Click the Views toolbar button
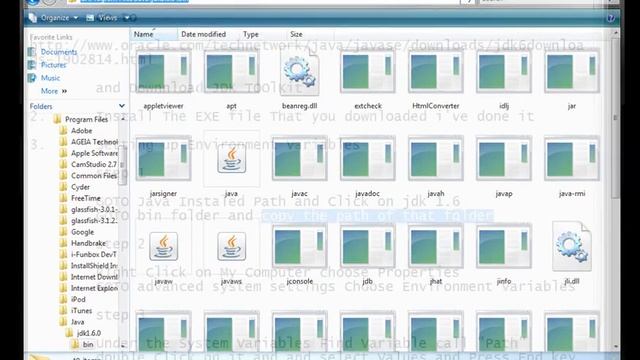This screenshot has width=640, height=360. point(103,18)
